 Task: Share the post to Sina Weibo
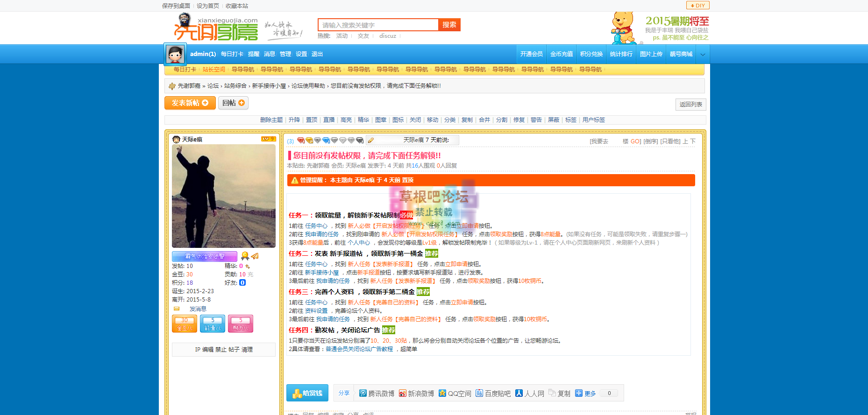[402, 394]
